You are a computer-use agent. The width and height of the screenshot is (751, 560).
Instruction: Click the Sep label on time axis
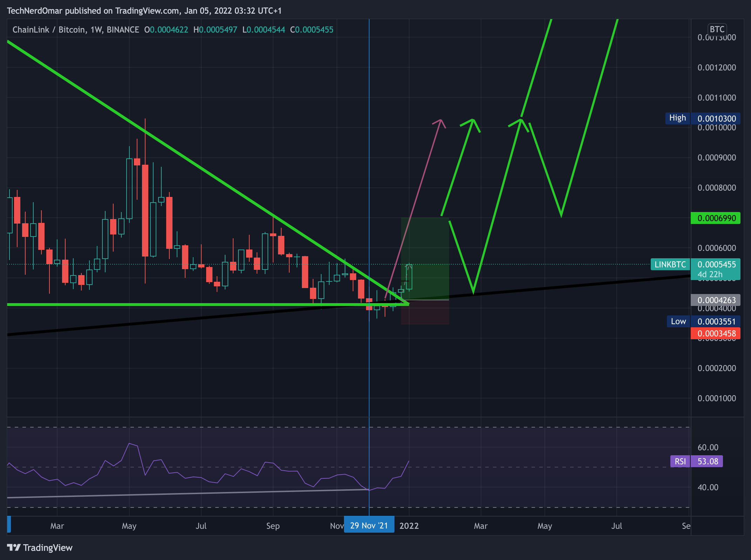click(x=273, y=526)
